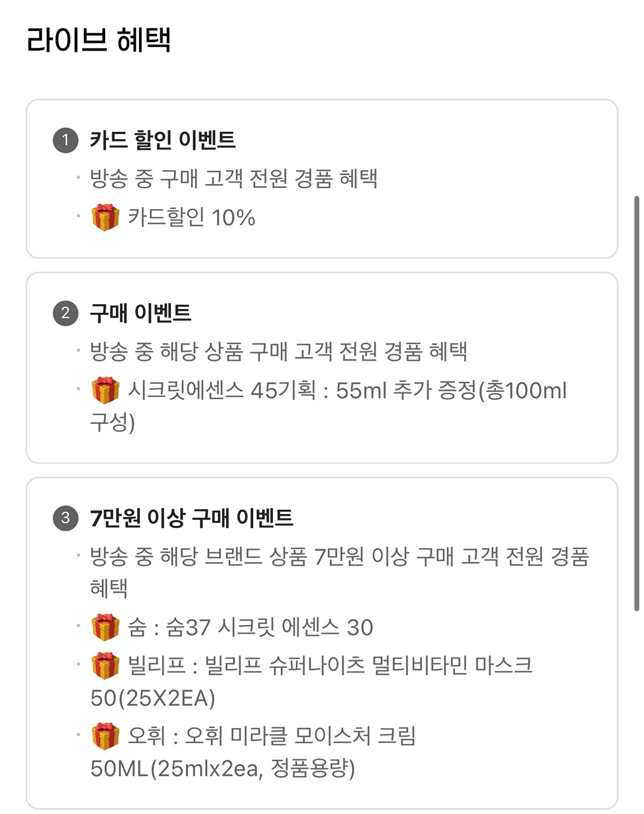
Task: Click 빌리프 슈퍼나이츠 멀티비타민 마스크 text
Action: pyautogui.click(x=368, y=666)
